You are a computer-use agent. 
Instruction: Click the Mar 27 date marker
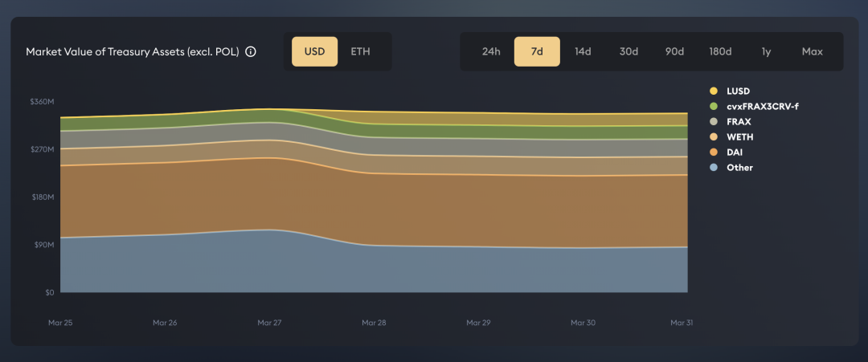click(x=269, y=323)
